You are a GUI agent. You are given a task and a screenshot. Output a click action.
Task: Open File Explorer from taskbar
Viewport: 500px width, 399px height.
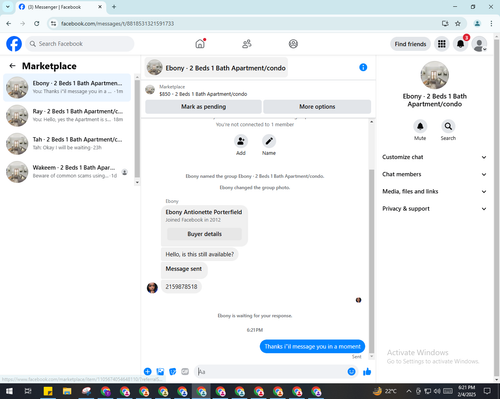point(67,391)
